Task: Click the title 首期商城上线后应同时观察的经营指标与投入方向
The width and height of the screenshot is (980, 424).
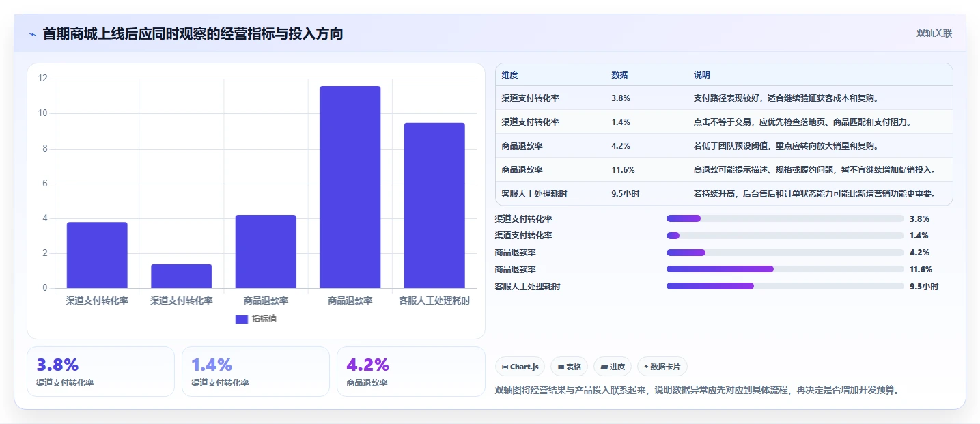Action: coord(193,33)
